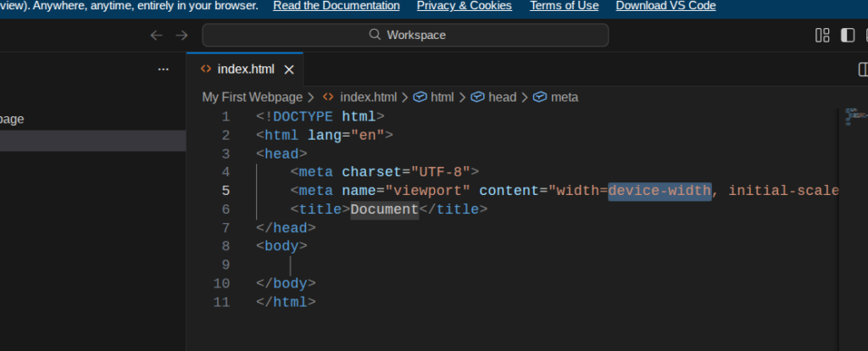
Task: Open the Terms of Use link
Action: (564, 6)
